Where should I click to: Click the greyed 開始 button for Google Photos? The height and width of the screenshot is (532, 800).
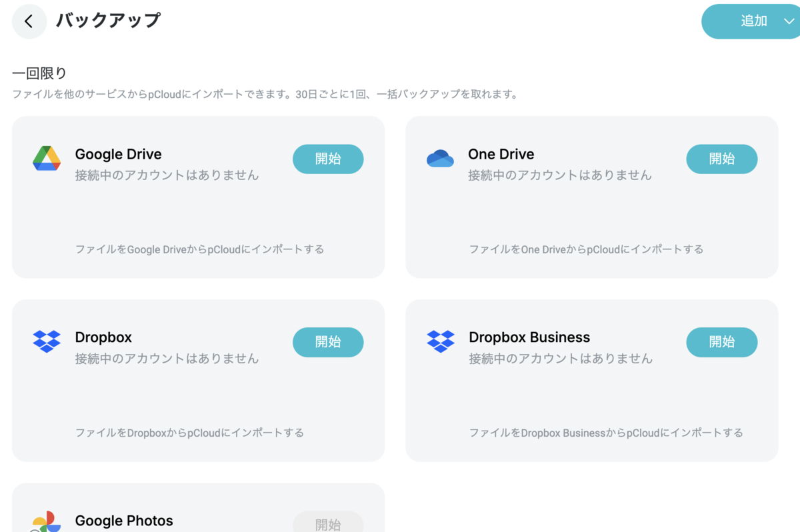click(328, 523)
